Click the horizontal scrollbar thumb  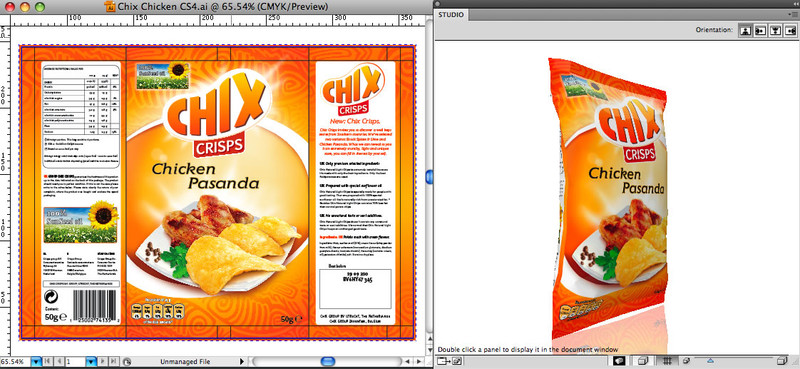point(328,361)
